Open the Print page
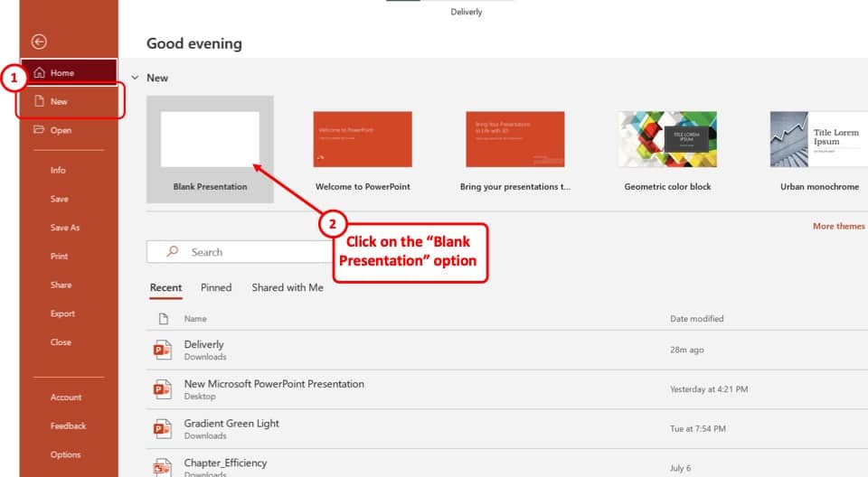The width and height of the screenshot is (868, 477). (x=59, y=257)
